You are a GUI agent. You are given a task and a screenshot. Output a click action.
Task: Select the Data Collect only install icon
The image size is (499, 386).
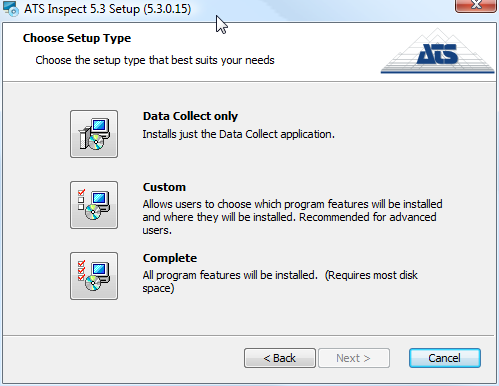point(94,134)
